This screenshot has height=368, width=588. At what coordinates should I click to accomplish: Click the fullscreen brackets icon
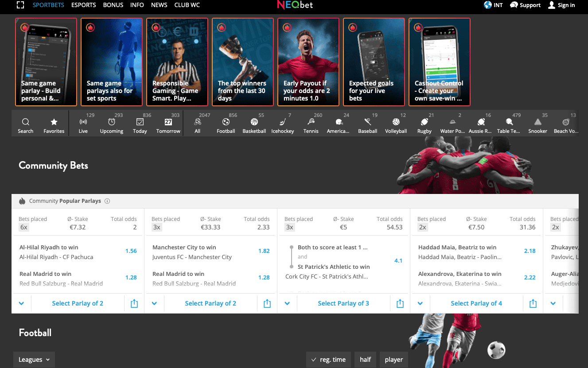(20, 5)
